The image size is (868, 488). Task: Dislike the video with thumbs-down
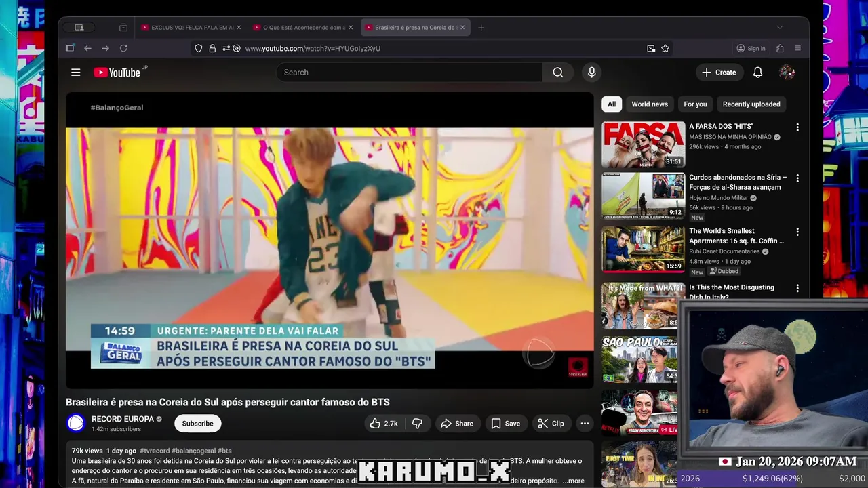(417, 424)
